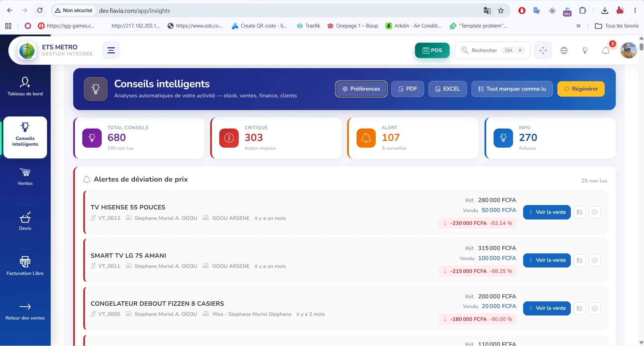Open Tous les favoris folder

click(617, 26)
